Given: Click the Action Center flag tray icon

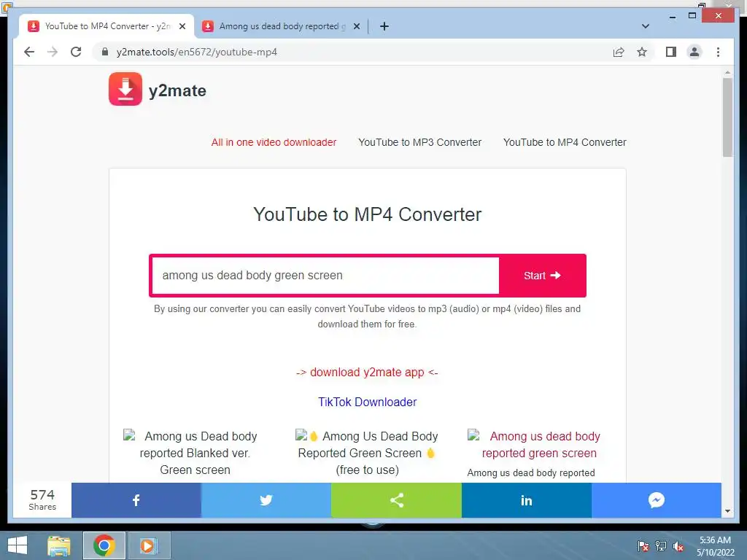Looking at the screenshot, I should (643, 546).
